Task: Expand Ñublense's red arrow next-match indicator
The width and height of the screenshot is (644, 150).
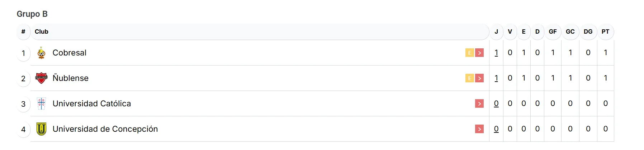Action: pyautogui.click(x=479, y=78)
